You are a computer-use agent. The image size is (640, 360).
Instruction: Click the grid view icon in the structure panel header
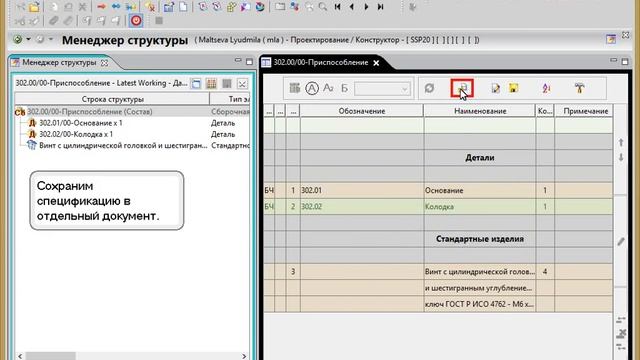pyautogui.click(x=211, y=84)
